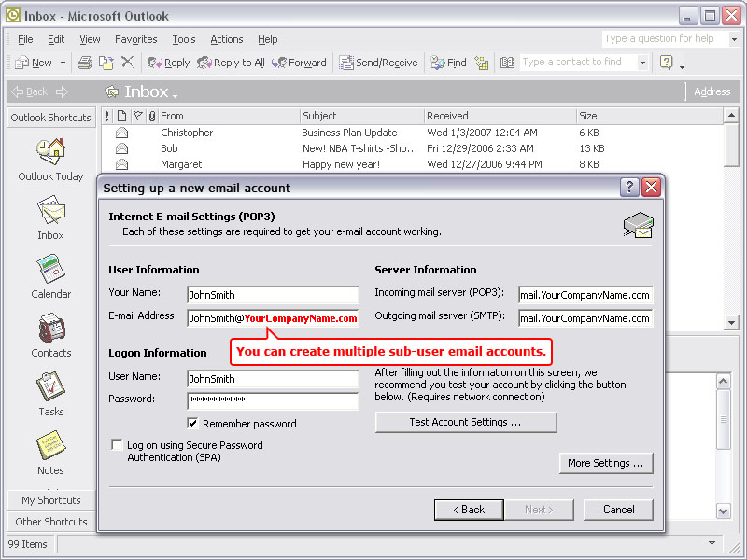The image size is (747, 560).
Task: Open Outlook Today shortcut
Action: point(50,153)
